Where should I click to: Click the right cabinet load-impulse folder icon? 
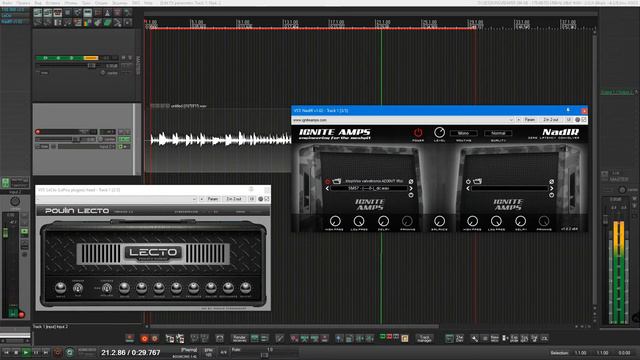pyautogui.click(x=477, y=181)
